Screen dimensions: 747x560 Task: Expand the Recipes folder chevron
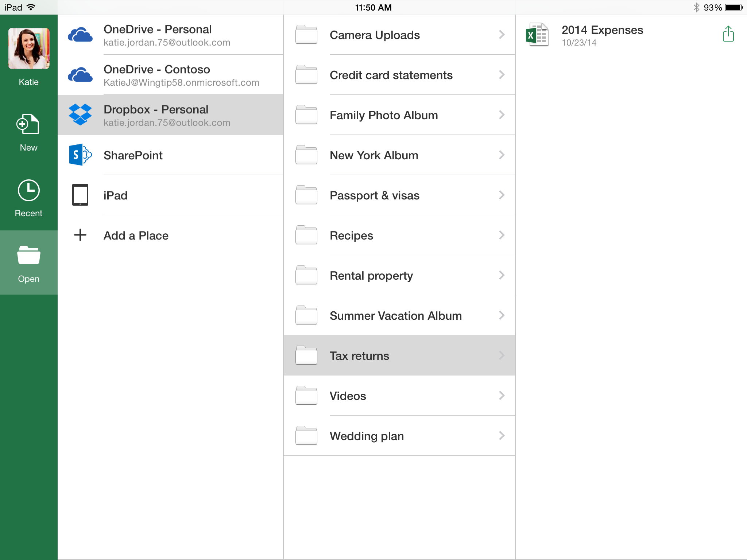coord(502,235)
